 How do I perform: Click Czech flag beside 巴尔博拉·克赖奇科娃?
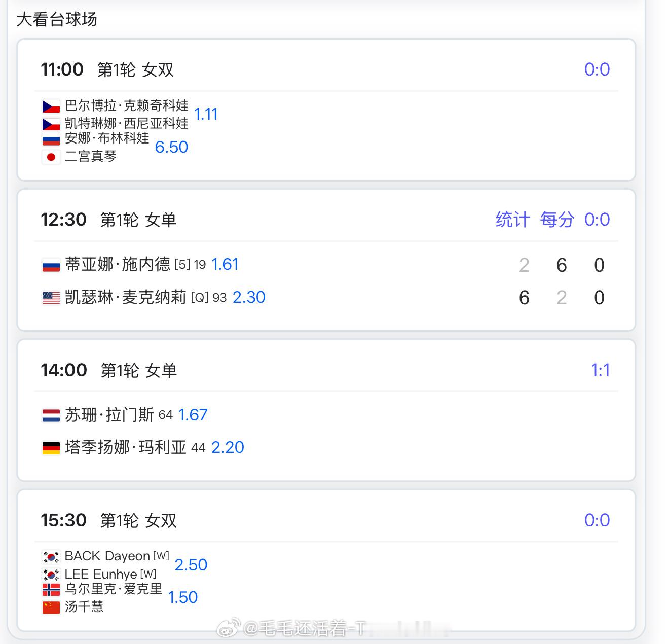51,106
